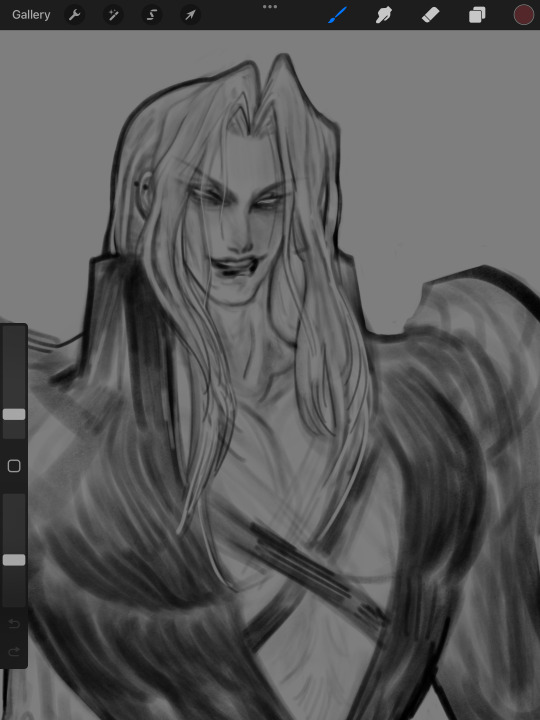Viewport: 540px width, 720px height.
Task: Activate the Selection tool
Action: point(152,15)
